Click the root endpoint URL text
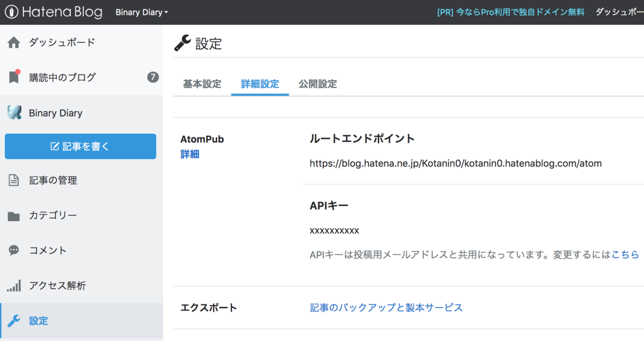 point(456,164)
